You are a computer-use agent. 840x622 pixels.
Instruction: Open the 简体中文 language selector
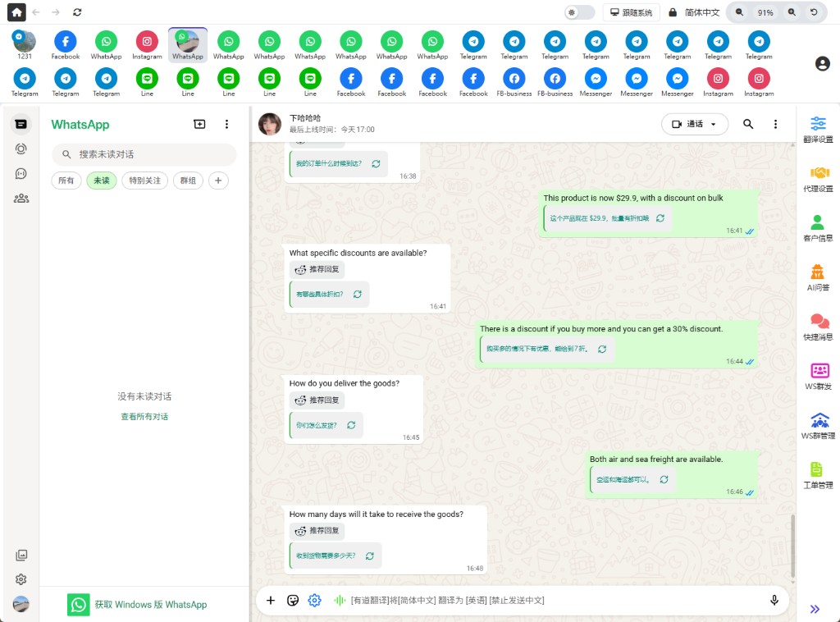tap(694, 12)
